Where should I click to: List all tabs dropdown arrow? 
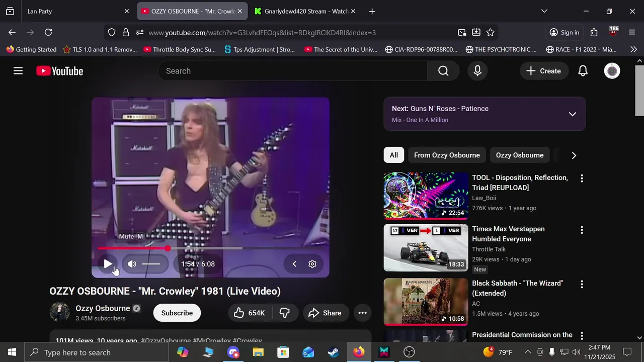tap(544, 11)
